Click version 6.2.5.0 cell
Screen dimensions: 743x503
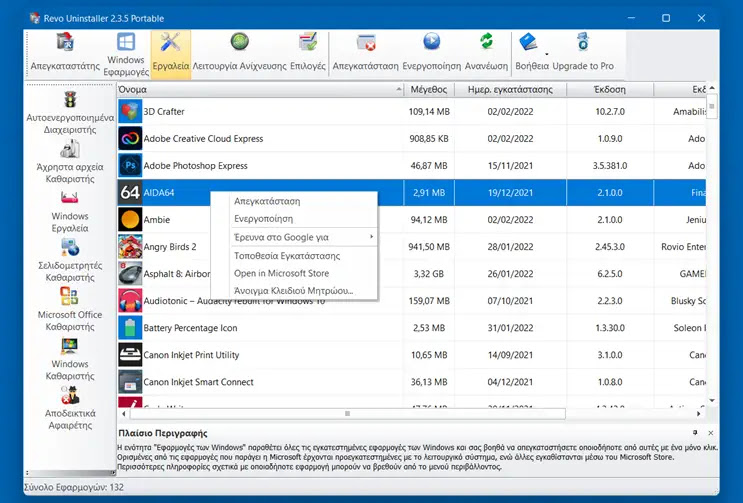tap(610, 274)
